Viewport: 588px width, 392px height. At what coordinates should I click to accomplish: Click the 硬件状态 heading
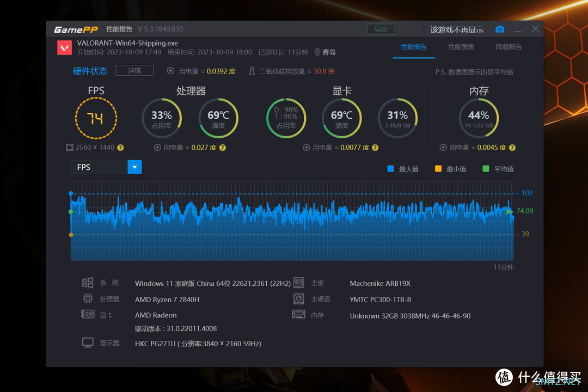point(90,71)
